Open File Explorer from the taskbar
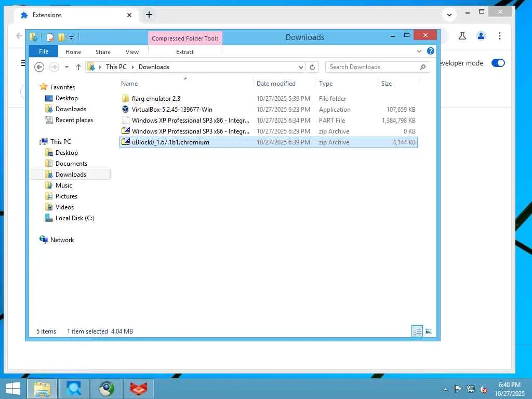 [42, 389]
